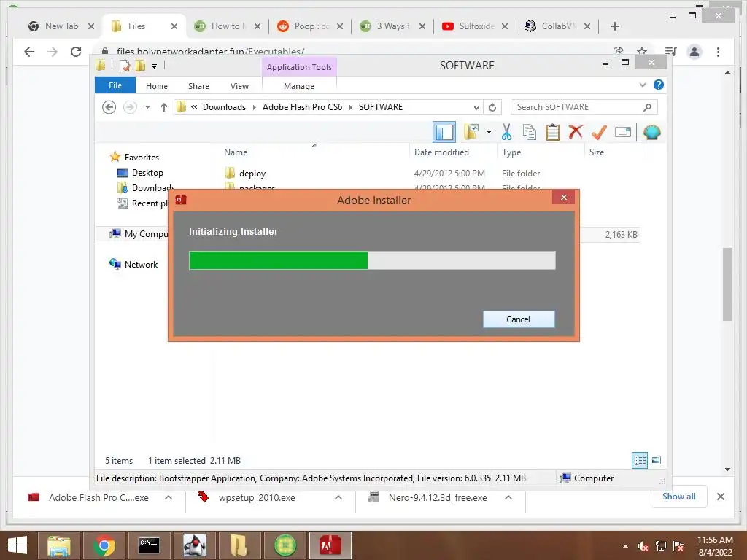Open the dropdown arrow beside folder options icon

489,132
